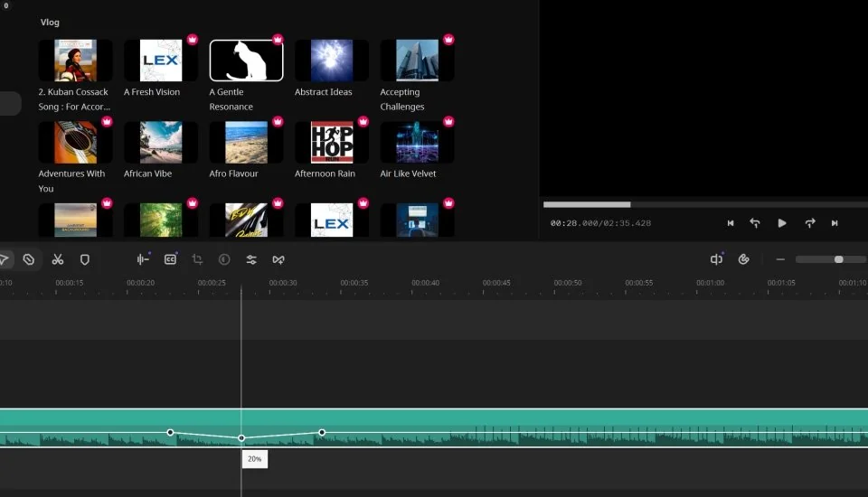The height and width of the screenshot is (497, 868).
Task: Click the zoom out minus button
Action: [780, 259]
